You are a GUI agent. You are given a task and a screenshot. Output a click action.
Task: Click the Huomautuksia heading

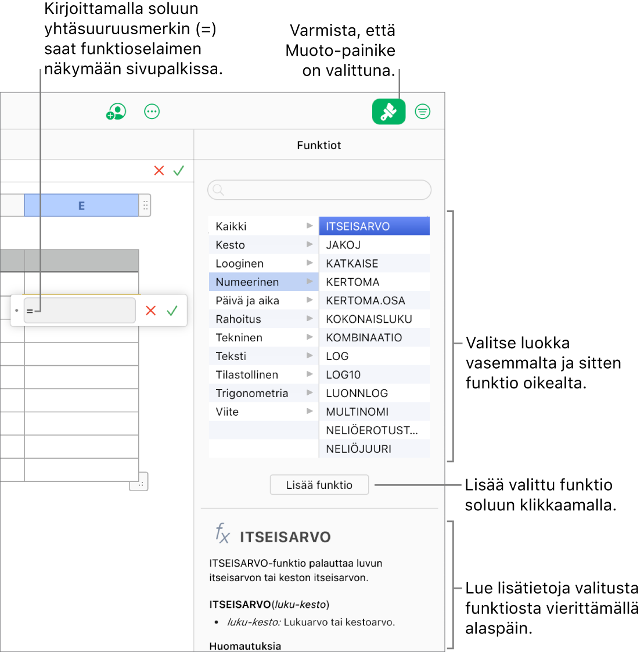pos(245,646)
